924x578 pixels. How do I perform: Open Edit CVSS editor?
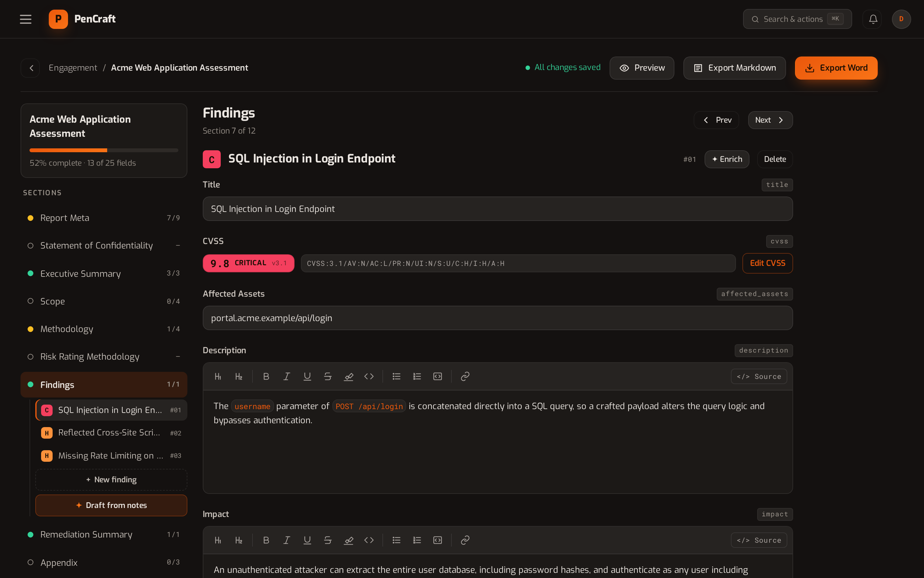(767, 263)
